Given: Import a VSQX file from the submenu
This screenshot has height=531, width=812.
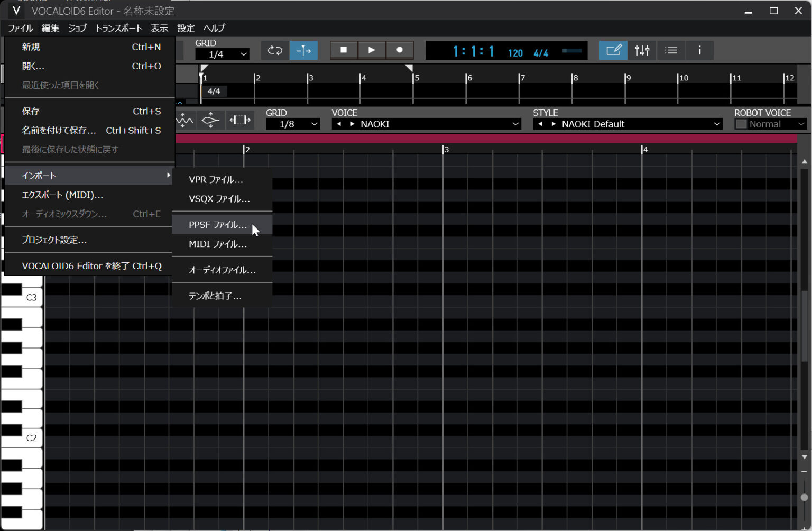Looking at the screenshot, I should click(219, 199).
